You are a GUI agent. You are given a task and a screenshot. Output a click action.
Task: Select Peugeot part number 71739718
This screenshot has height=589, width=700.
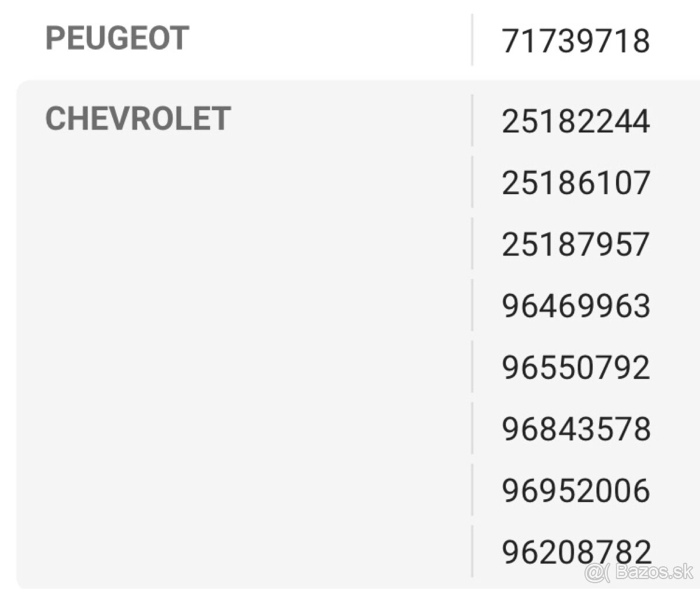coord(575,41)
